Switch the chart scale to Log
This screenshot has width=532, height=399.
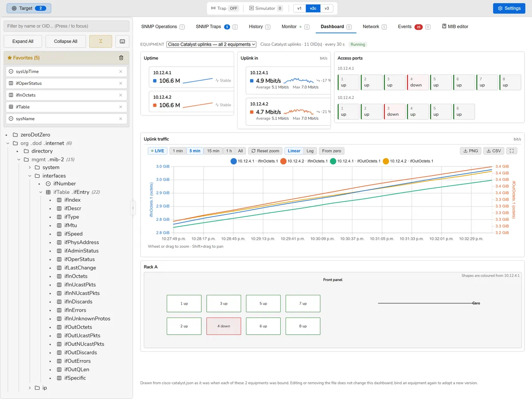(310, 151)
